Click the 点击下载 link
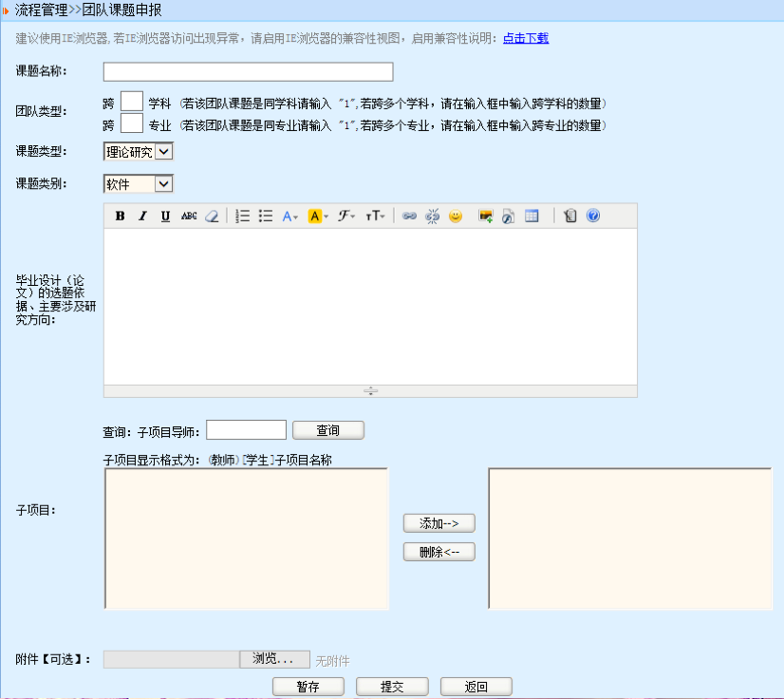The image size is (784, 699). [x=525, y=39]
